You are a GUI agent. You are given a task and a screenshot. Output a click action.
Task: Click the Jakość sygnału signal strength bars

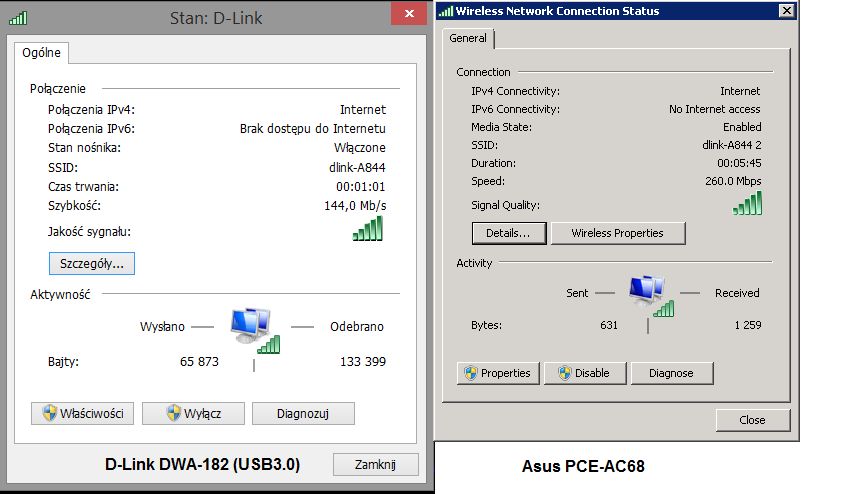point(367,229)
